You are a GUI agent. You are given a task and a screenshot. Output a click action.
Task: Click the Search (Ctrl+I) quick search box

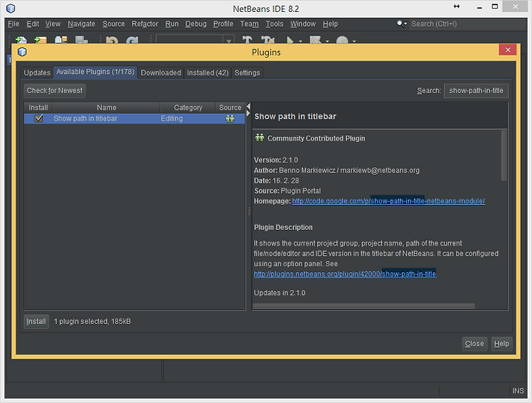[x=468, y=24]
